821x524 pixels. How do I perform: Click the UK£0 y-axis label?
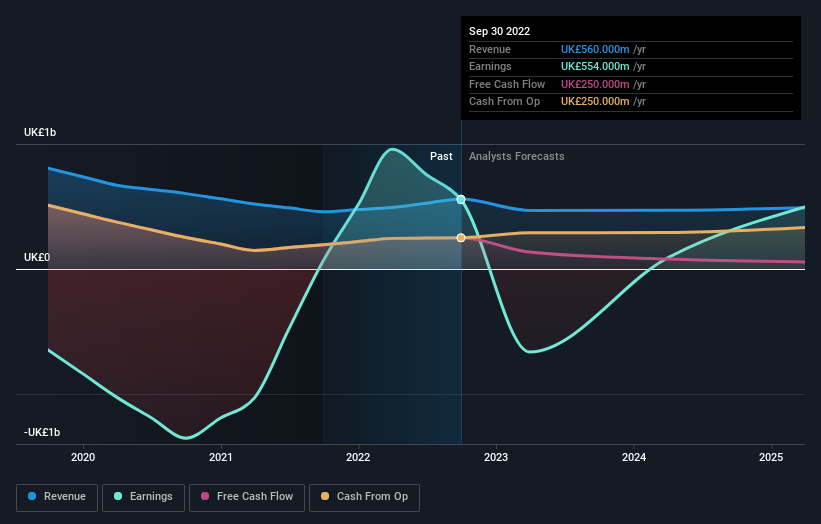point(37,258)
